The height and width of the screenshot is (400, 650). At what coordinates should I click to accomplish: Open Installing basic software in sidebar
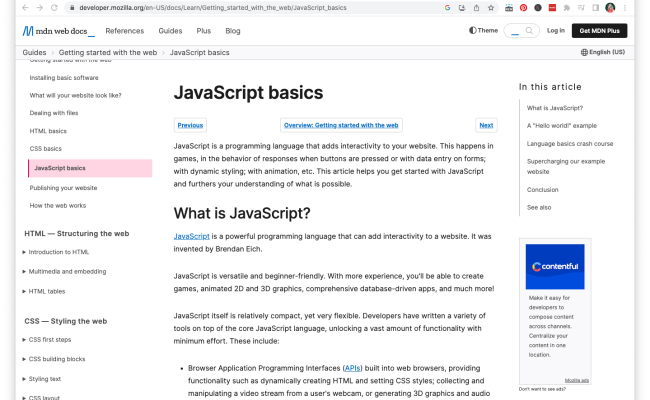point(64,78)
